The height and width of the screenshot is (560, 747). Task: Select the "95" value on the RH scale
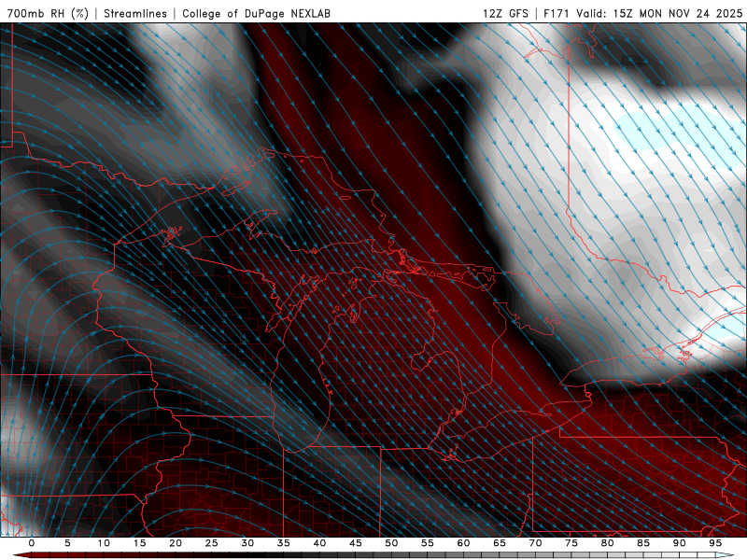tap(715, 543)
